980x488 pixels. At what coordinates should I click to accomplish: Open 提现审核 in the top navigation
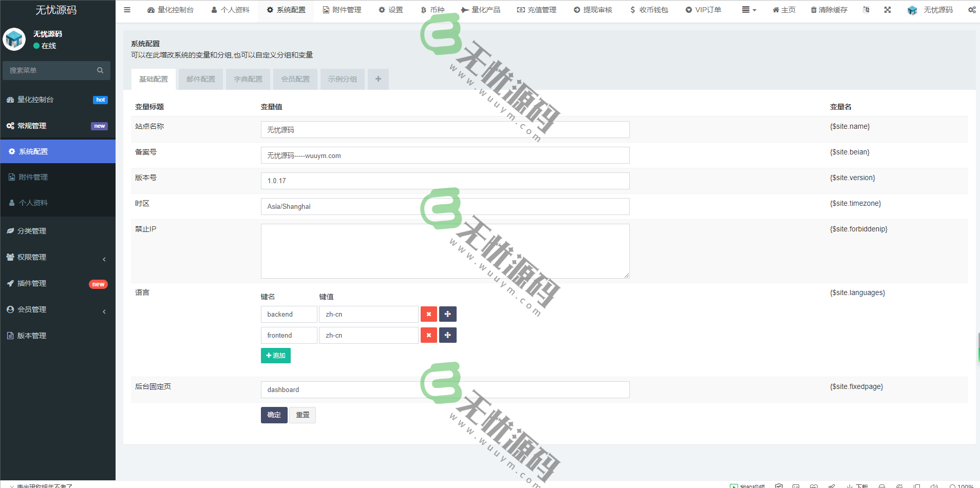point(592,9)
